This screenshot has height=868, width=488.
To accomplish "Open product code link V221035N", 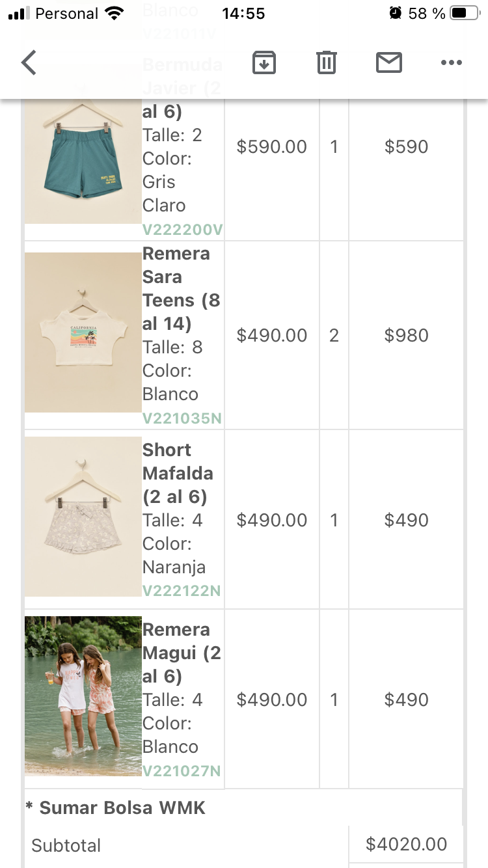I will coord(182,418).
